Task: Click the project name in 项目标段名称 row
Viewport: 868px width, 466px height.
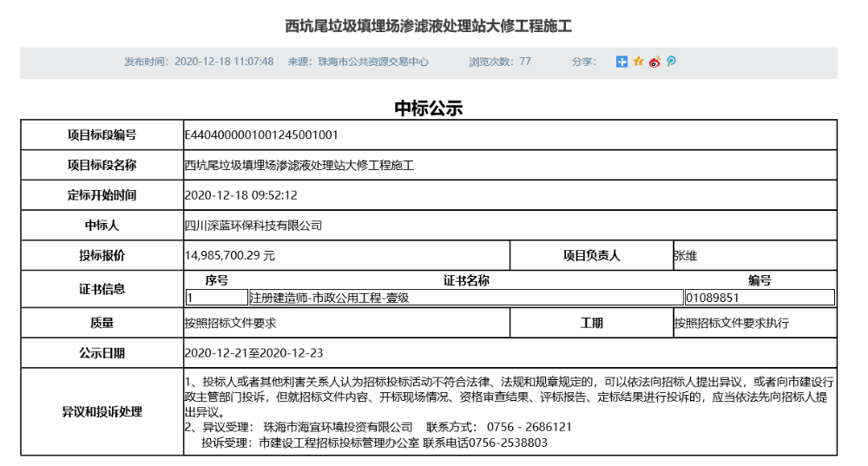Action: point(299,165)
